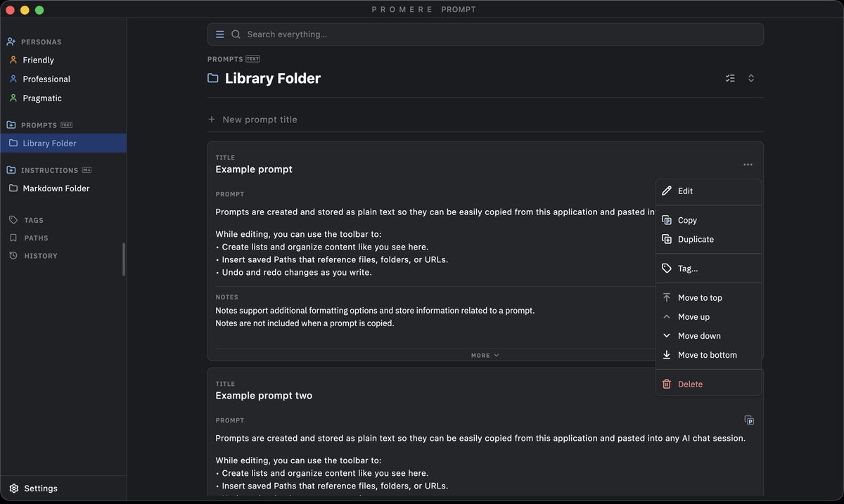Choose Move up in the menu
The width and height of the screenshot is (844, 504).
(709, 317)
